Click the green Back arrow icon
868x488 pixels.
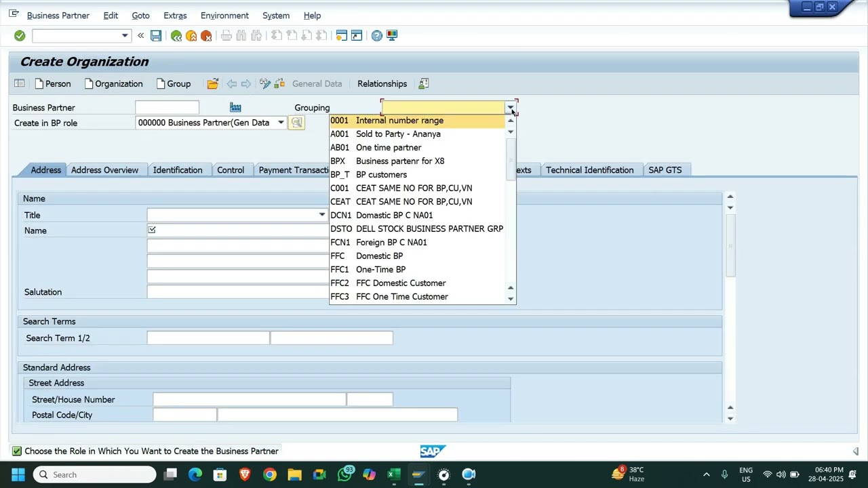176,36
